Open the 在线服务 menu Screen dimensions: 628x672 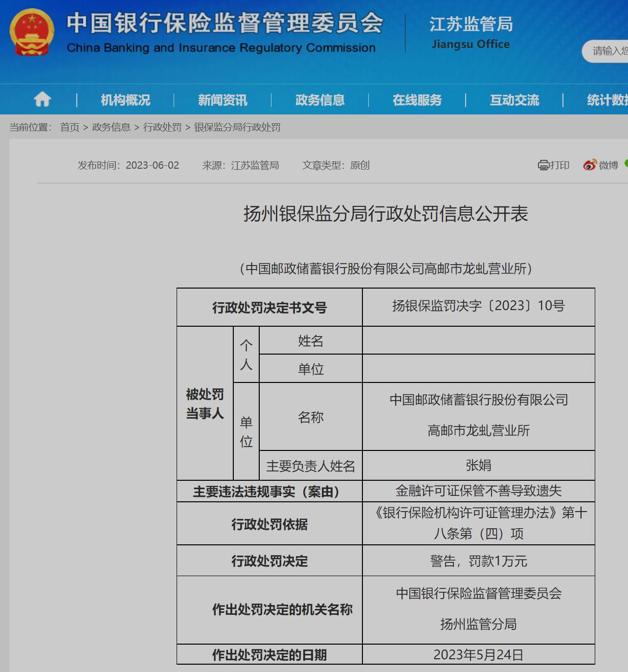(417, 100)
